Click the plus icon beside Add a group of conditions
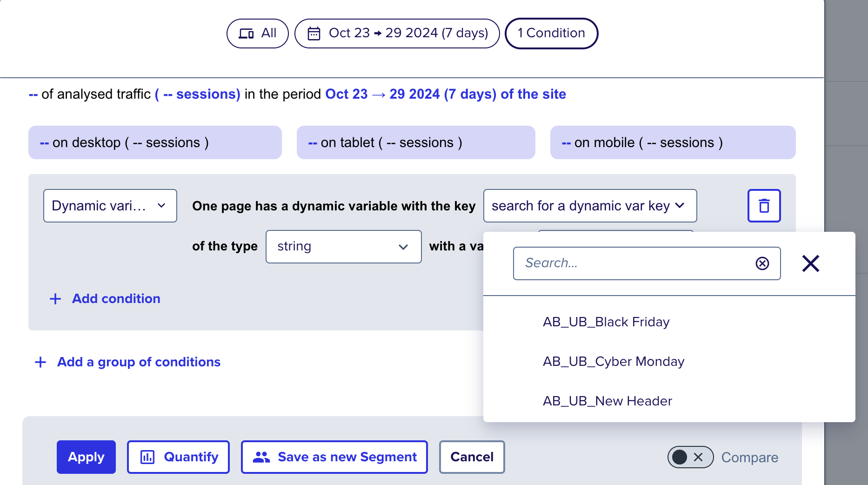The image size is (868, 485). pyautogui.click(x=40, y=362)
